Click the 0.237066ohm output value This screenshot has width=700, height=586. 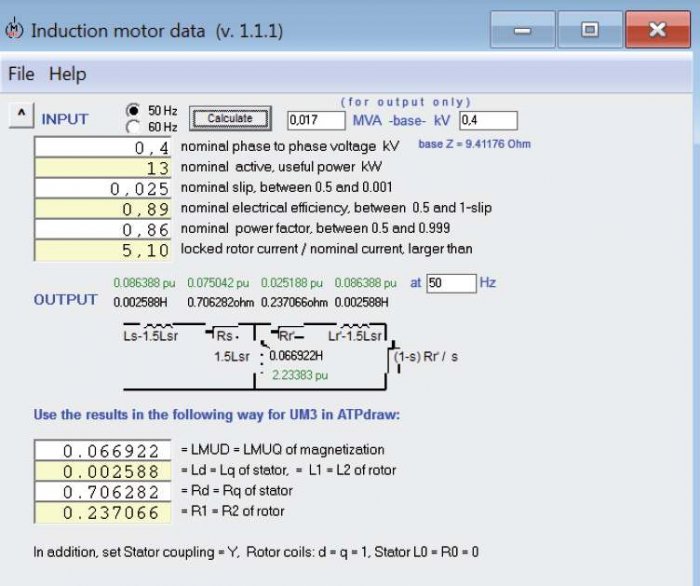pos(294,303)
